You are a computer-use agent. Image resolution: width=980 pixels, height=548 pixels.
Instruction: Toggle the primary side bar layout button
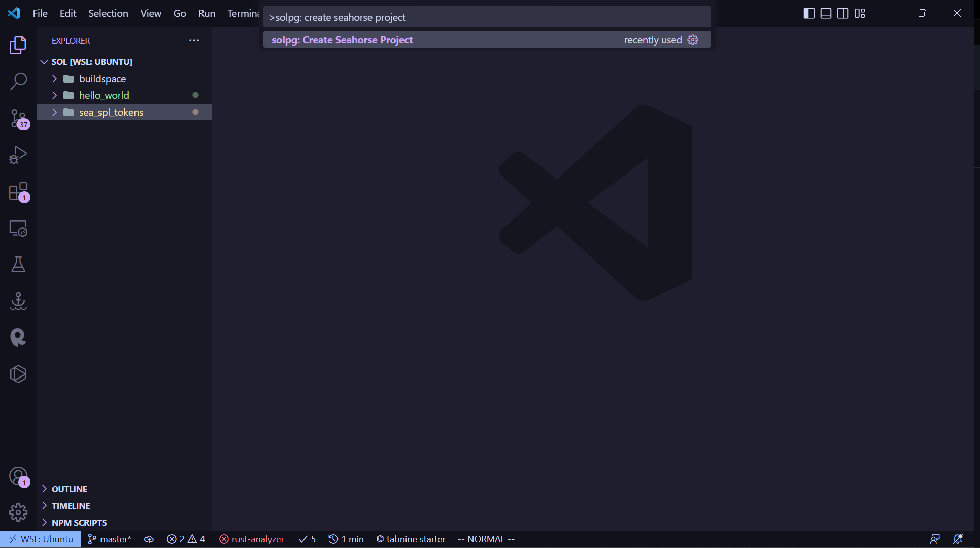click(809, 13)
